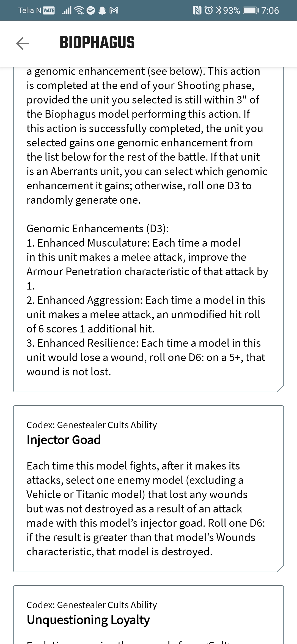Tap the VoLTE indicator badge
The width and height of the screenshot is (297, 644).
(x=49, y=10)
